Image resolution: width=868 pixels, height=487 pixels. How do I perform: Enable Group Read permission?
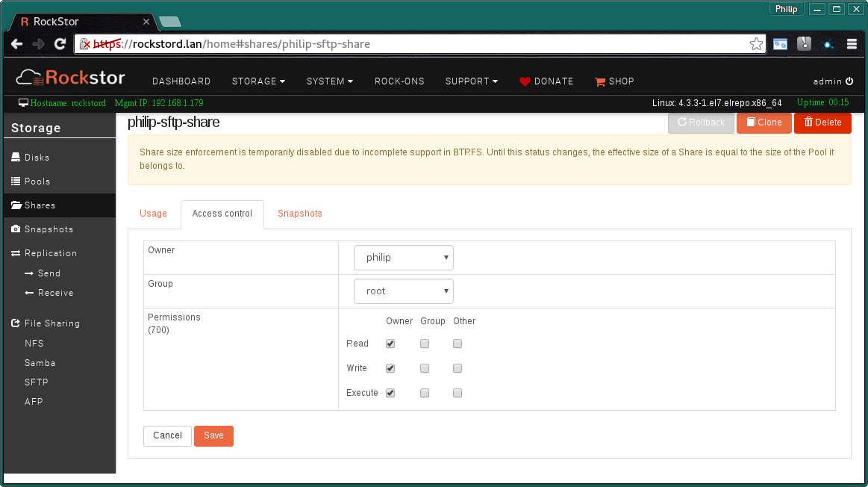425,344
